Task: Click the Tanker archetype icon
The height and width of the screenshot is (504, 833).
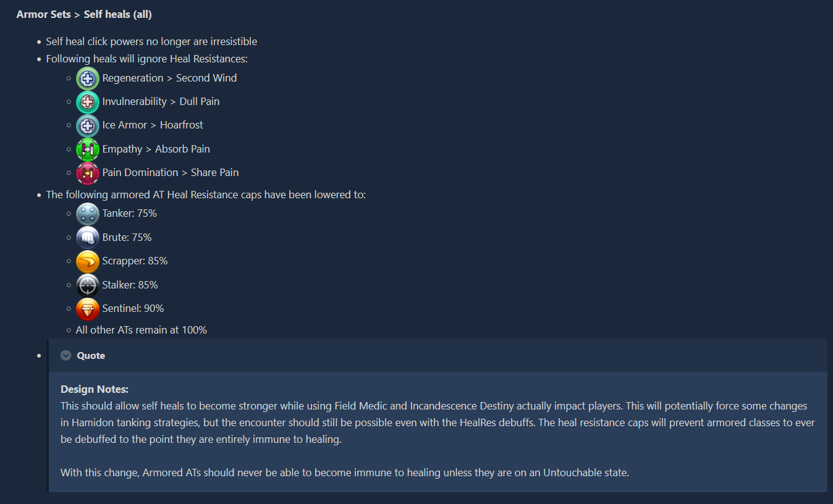Action: click(88, 214)
